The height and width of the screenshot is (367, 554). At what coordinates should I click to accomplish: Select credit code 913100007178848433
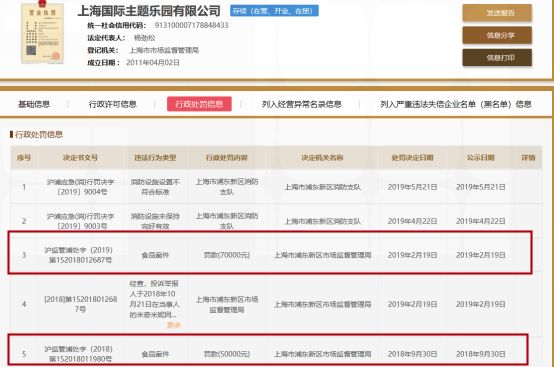coord(191,25)
